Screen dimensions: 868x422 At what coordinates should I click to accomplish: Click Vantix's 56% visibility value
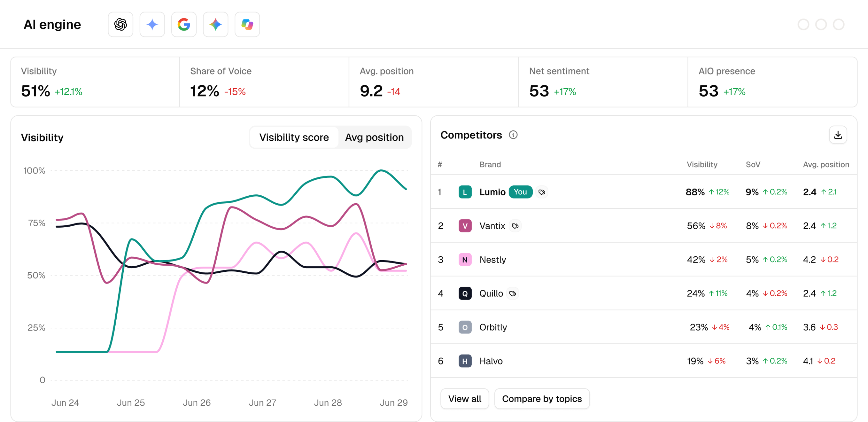coord(696,226)
